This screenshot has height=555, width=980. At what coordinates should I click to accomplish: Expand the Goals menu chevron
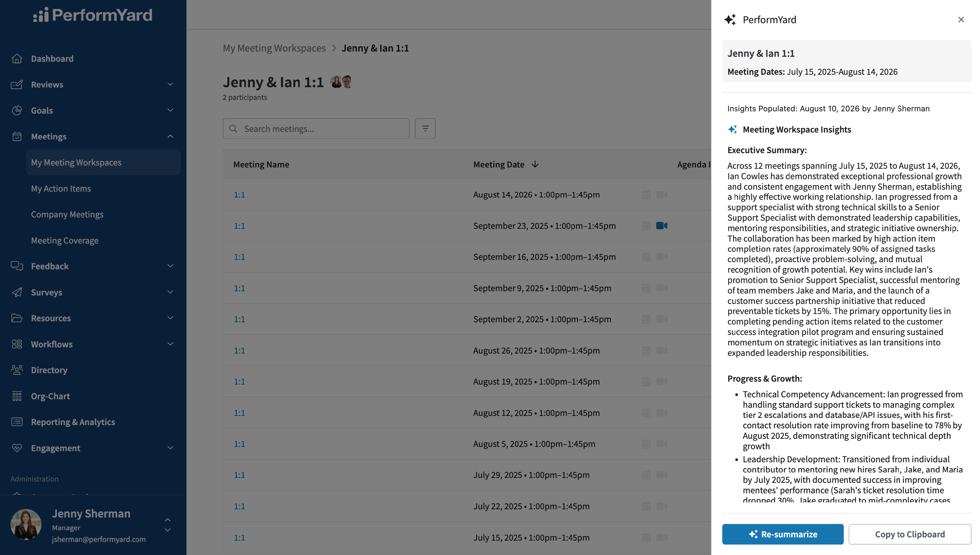pyautogui.click(x=171, y=110)
